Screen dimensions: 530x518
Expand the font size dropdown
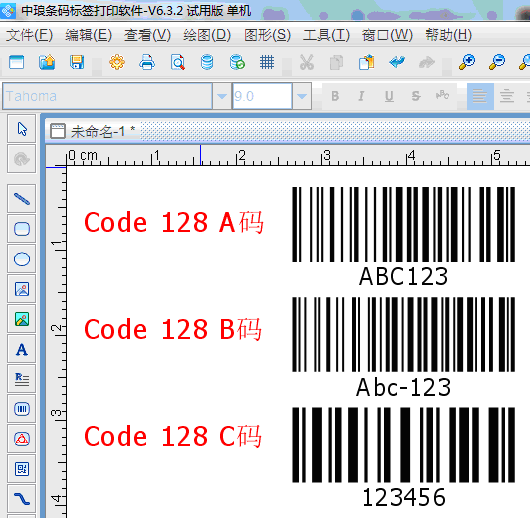point(302,96)
